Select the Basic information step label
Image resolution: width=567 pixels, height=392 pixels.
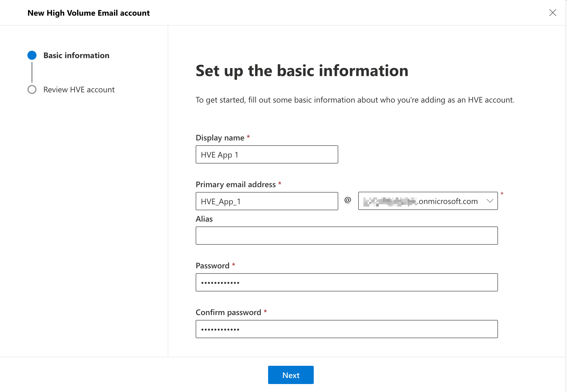pyautogui.click(x=76, y=55)
